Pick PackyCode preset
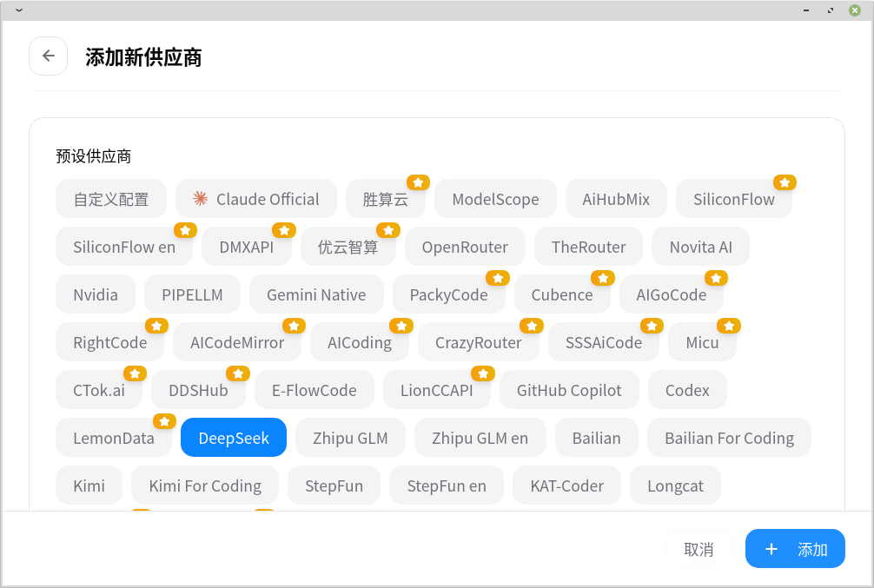 448,294
